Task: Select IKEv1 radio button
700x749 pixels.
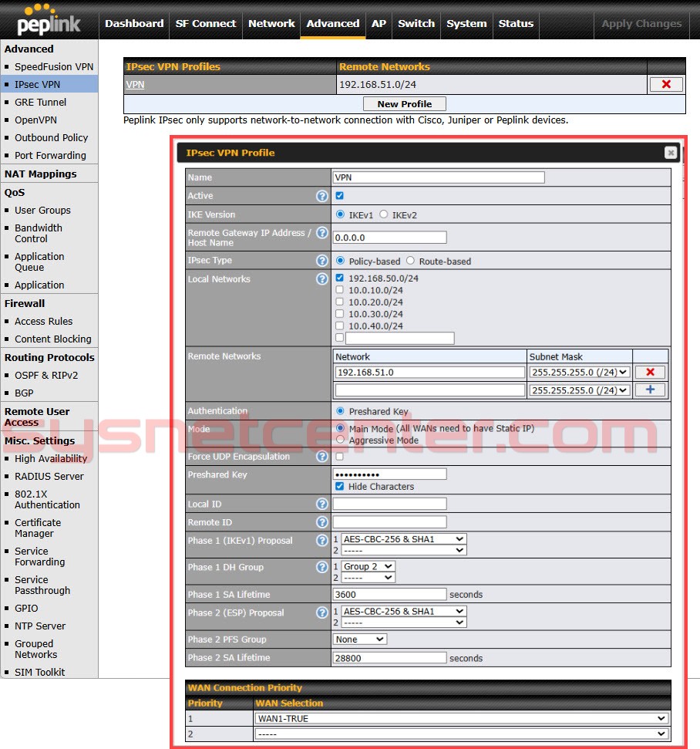Action: click(x=340, y=214)
